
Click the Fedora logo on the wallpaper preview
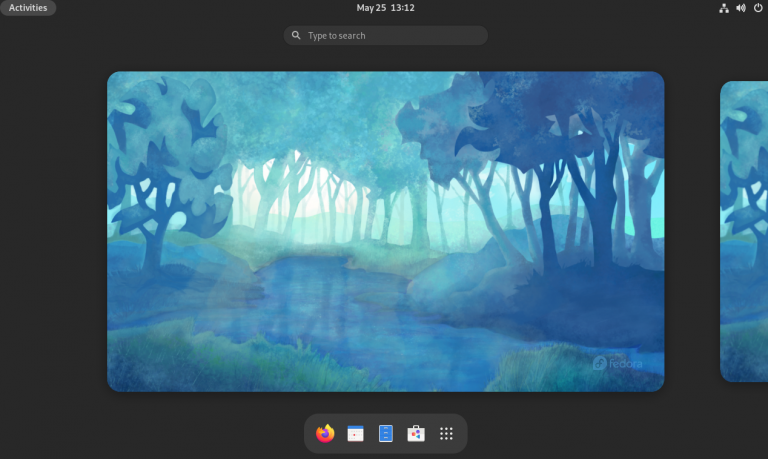pyautogui.click(x=616, y=364)
